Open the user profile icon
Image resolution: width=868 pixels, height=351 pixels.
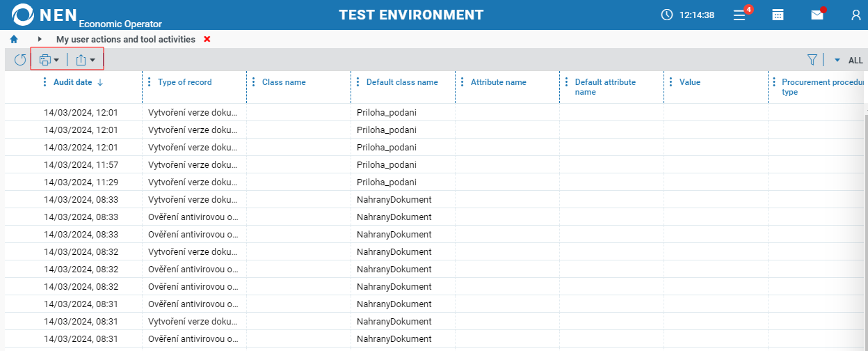pos(855,15)
